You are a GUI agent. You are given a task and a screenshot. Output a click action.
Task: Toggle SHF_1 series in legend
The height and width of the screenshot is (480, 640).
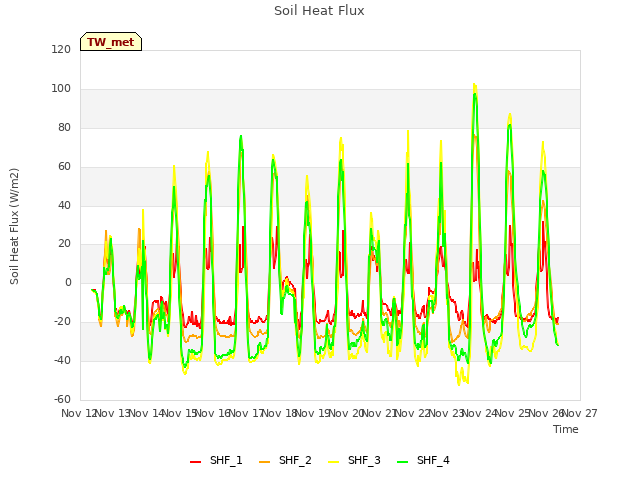[216, 460]
